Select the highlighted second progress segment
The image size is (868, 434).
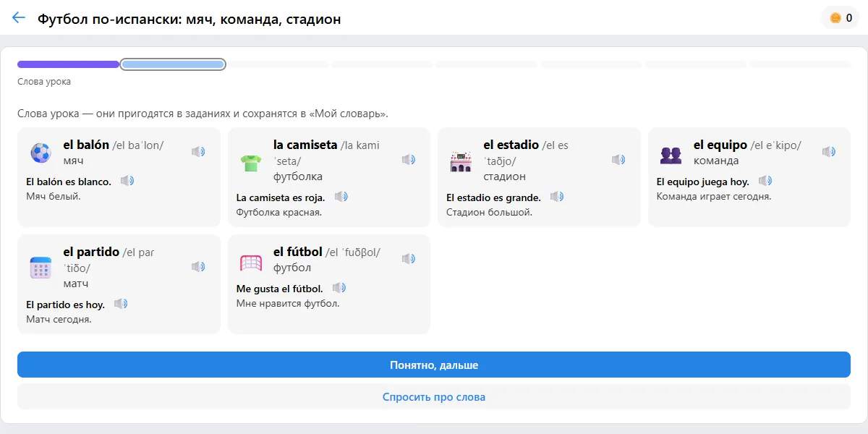point(173,64)
